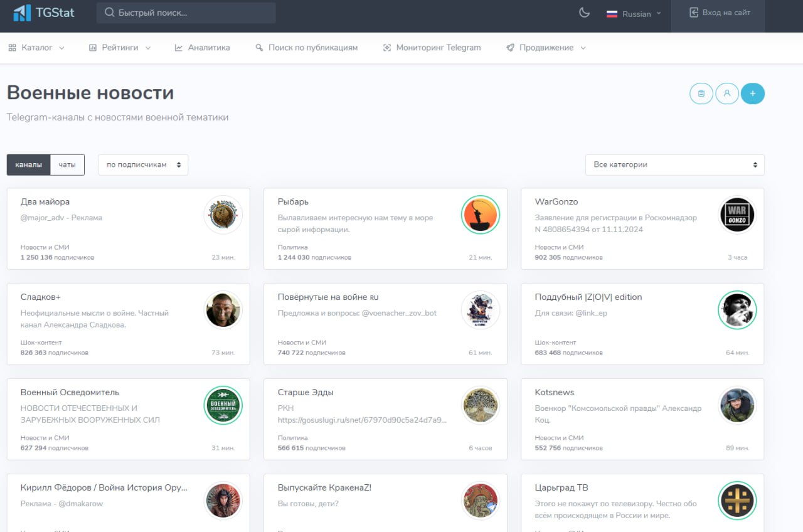Click the round list icon button
This screenshot has width=803, height=532.
(701, 93)
